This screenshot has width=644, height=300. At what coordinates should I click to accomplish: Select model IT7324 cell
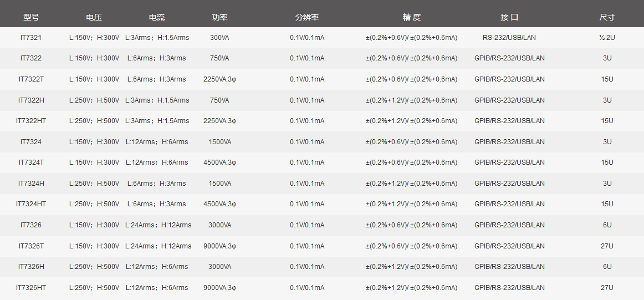[x=31, y=142]
